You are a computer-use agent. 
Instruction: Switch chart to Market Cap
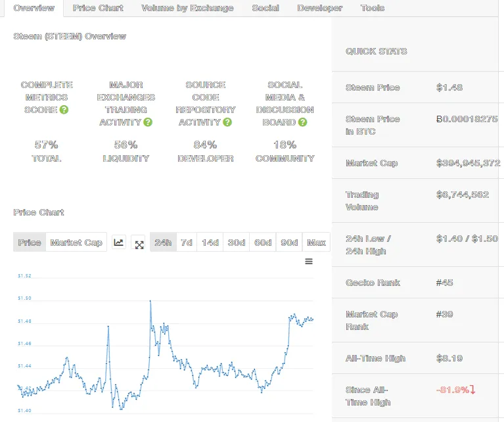click(x=76, y=242)
